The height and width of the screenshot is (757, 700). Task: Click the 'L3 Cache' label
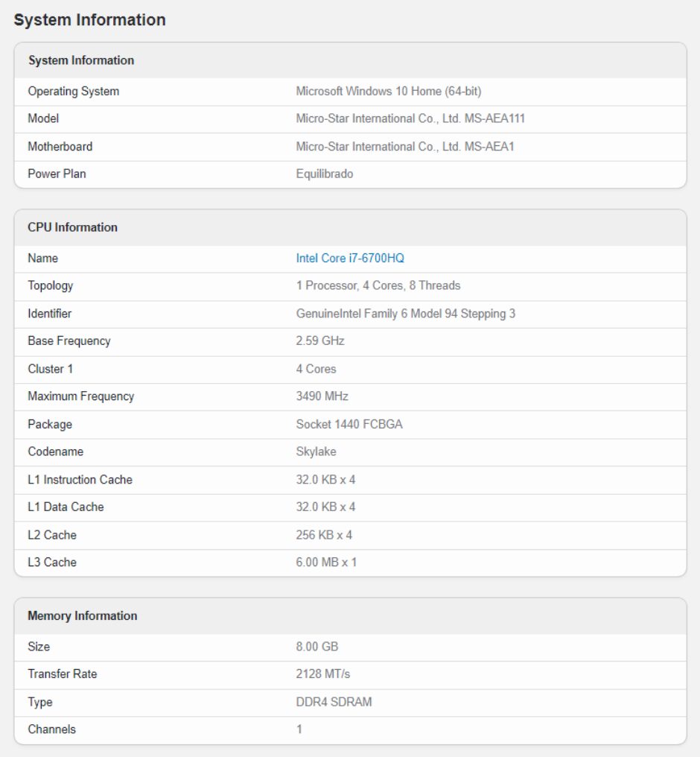point(52,563)
